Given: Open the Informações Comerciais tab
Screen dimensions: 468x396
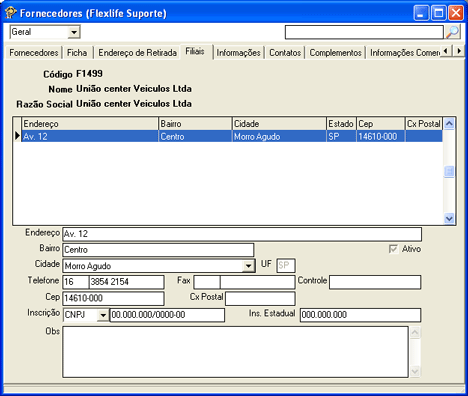Looking at the screenshot, I should pyautogui.click(x=405, y=53).
